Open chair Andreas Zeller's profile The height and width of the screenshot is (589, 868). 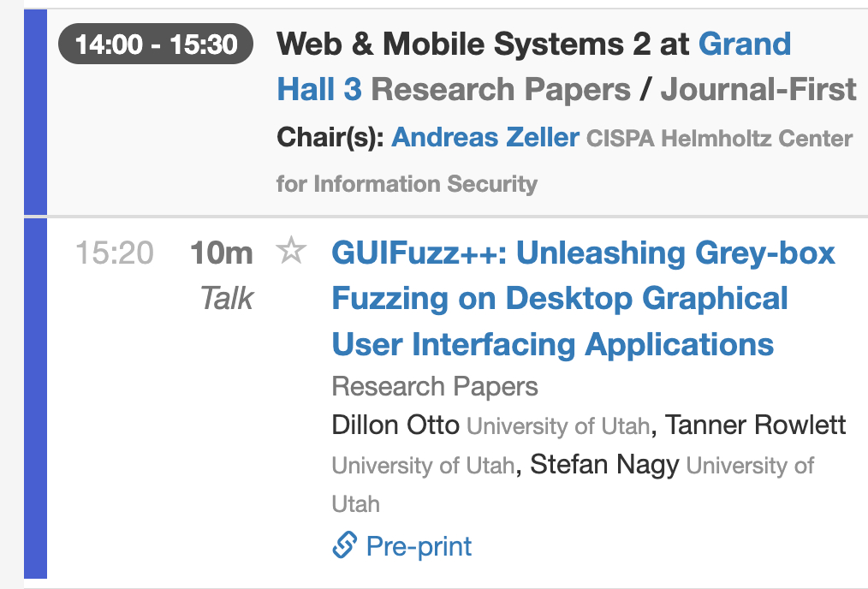pos(485,137)
